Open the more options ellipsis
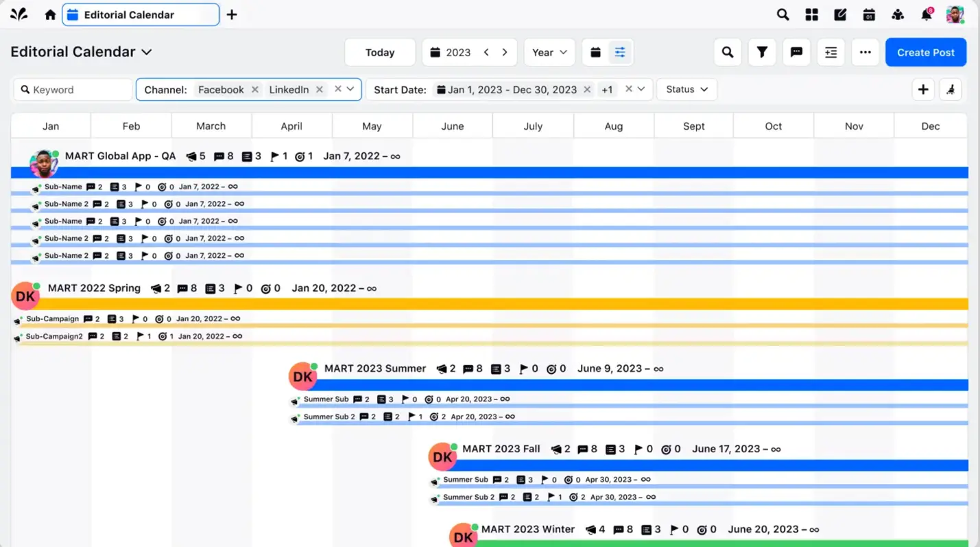The image size is (980, 547). click(x=865, y=52)
